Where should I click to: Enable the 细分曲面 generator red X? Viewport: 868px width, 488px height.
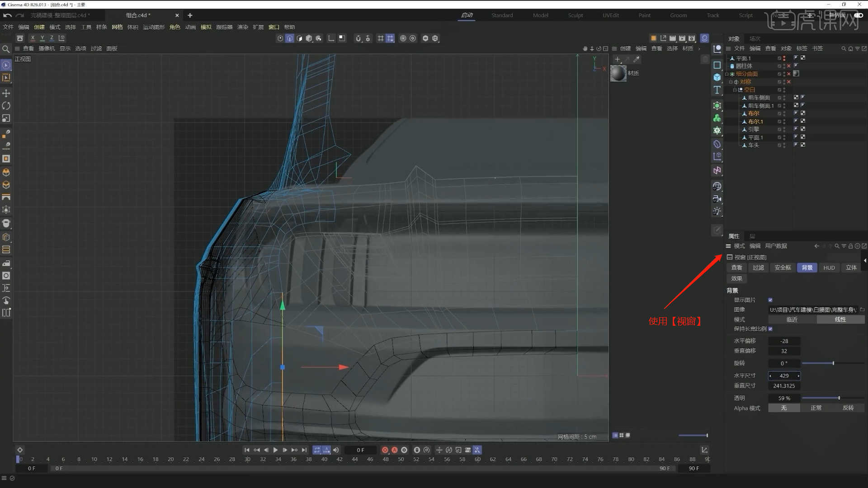click(x=789, y=74)
